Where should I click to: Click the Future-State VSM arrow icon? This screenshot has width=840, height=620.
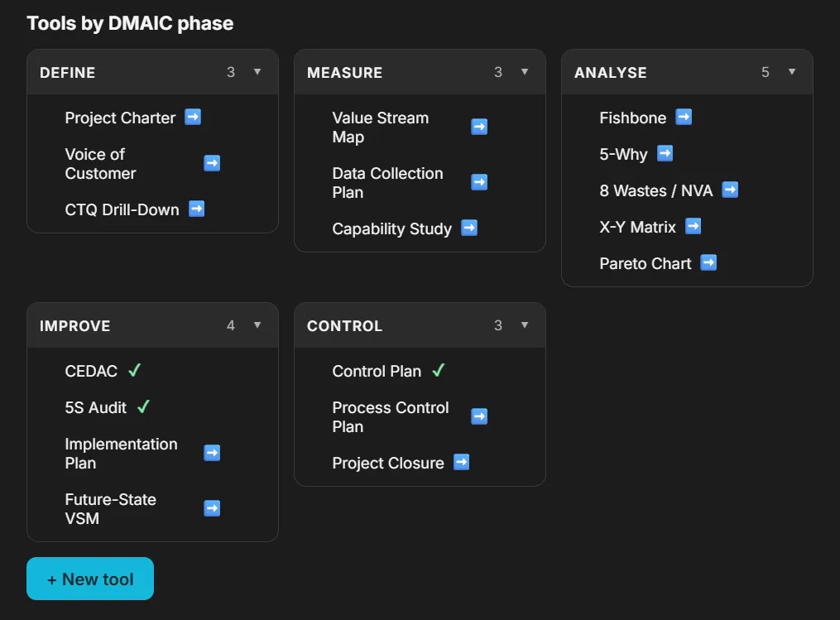[212, 508]
